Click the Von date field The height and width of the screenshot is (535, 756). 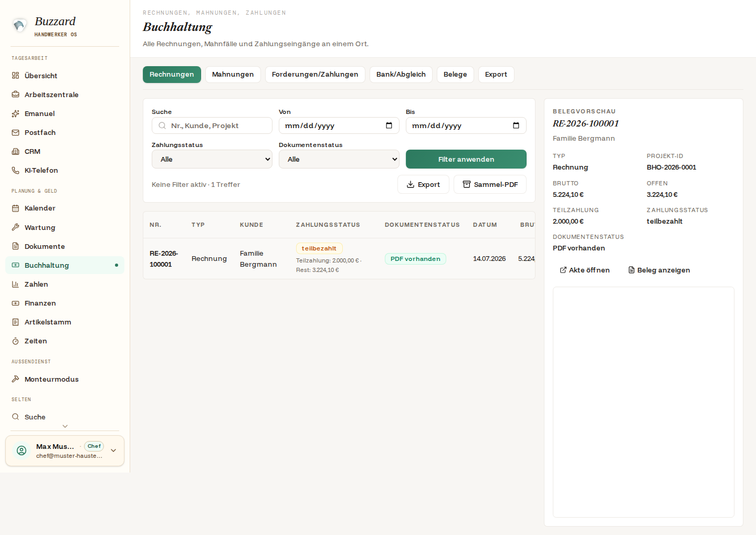tap(339, 125)
